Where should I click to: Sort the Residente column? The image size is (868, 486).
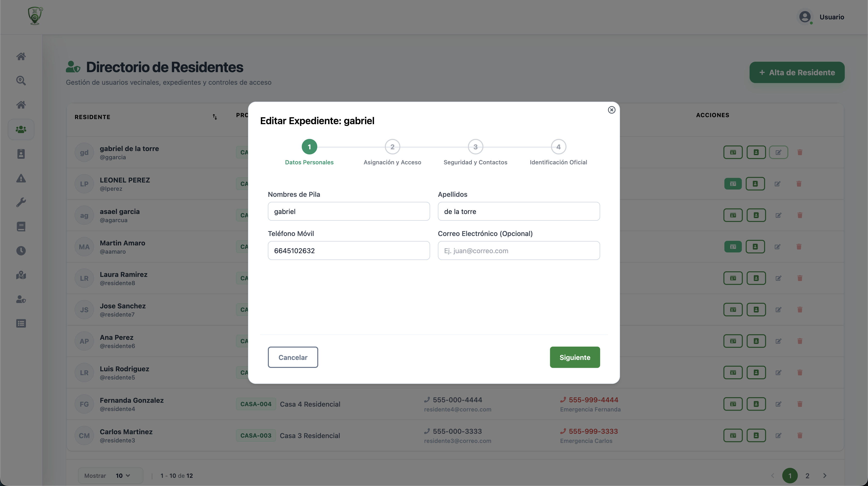(215, 117)
